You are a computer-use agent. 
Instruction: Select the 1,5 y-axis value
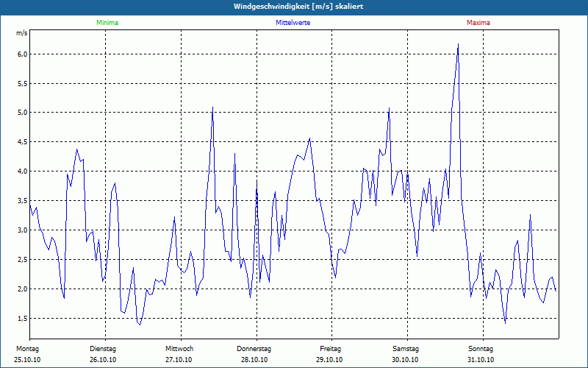tap(23, 318)
